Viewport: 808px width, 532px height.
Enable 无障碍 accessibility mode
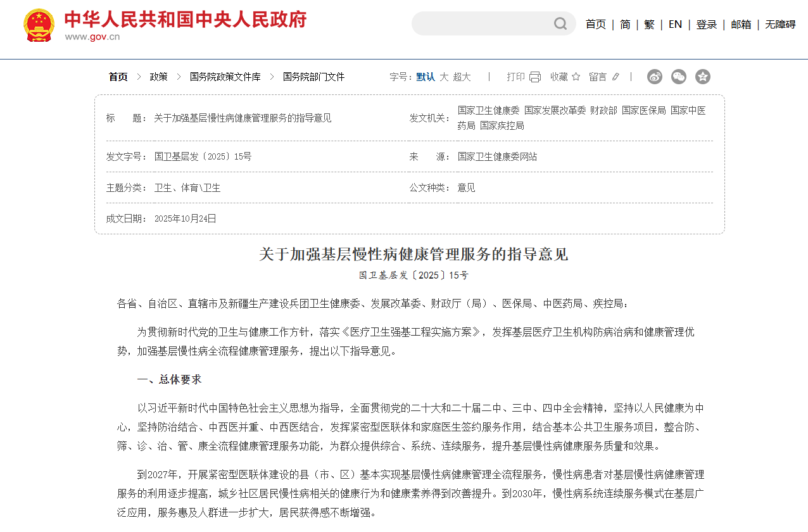[x=780, y=24]
